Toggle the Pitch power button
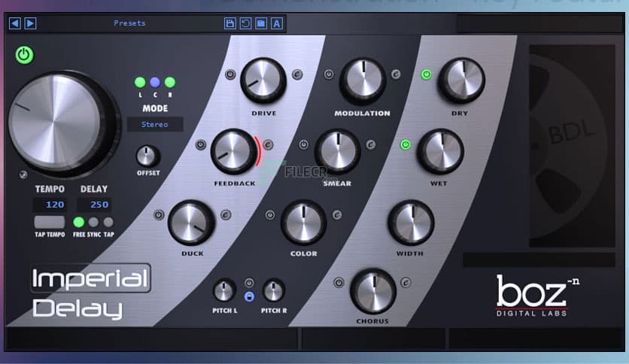Image resolution: width=629 pixels, height=364 pixels. (x=249, y=283)
